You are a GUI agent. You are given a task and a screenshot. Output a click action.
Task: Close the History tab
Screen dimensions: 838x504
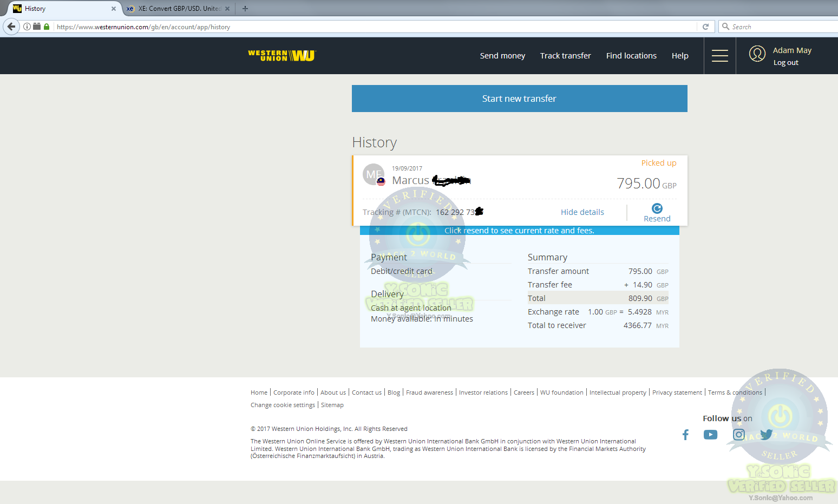coord(114,9)
